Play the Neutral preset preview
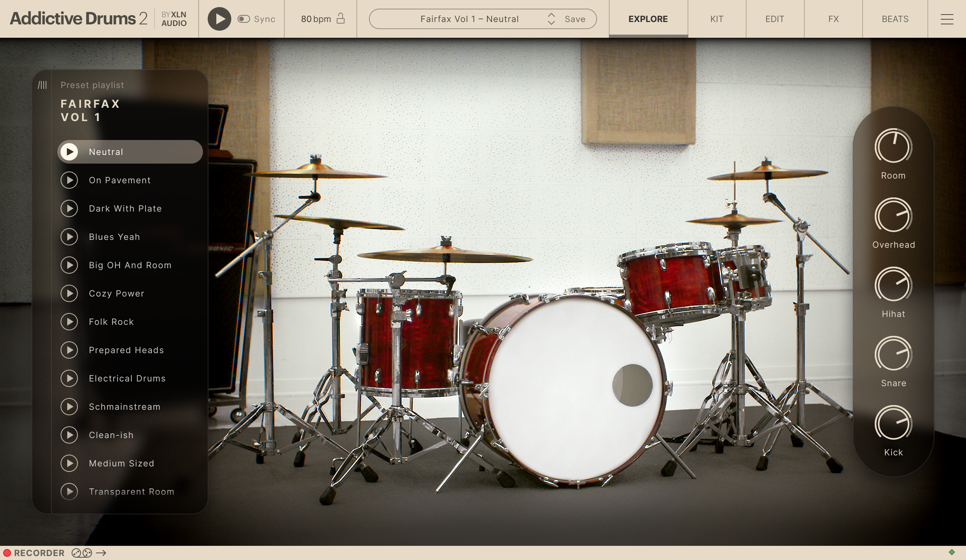Image resolution: width=966 pixels, height=560 pixels. tap(69, 152)
